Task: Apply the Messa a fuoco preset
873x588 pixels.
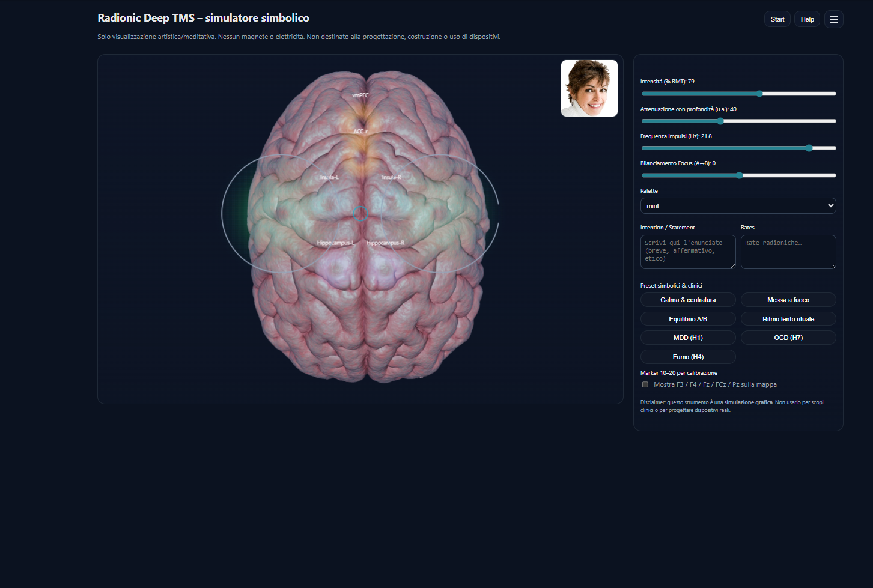Action: 788,300
